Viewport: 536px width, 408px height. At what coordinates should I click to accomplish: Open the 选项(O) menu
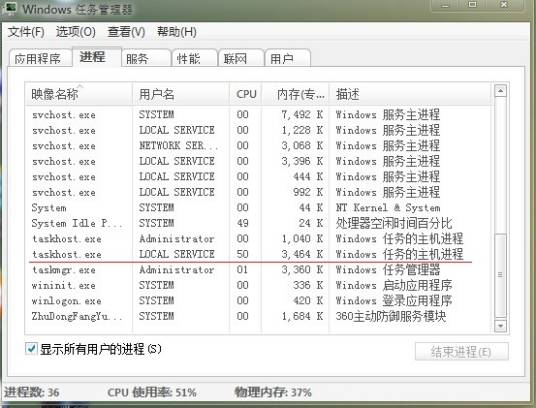[76, 32]
